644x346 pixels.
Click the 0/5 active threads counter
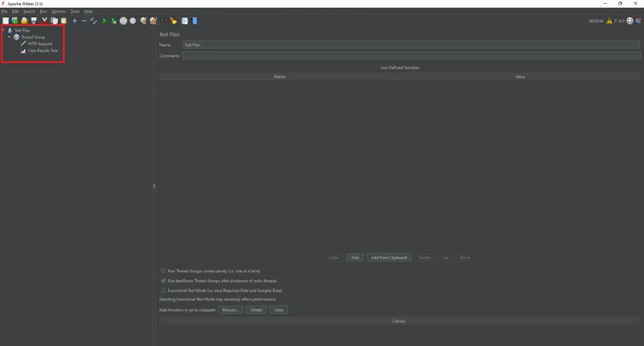[621, 21]
